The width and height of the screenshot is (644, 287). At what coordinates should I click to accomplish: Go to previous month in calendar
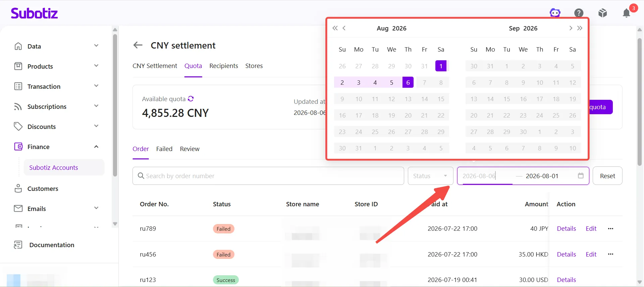[x=344, y=28]
